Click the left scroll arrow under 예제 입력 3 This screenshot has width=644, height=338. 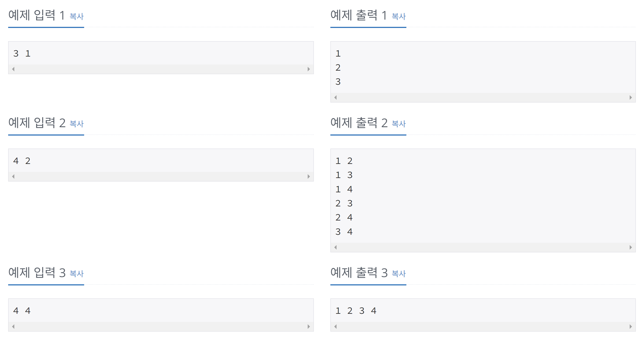click(x=14, y=327)
